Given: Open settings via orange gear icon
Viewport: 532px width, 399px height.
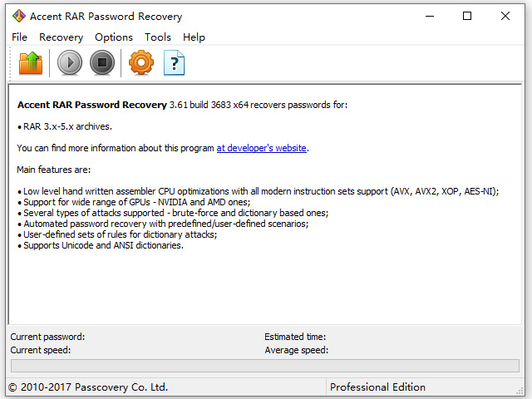Looking at the screenshot, I should click(x=140, y=62).
